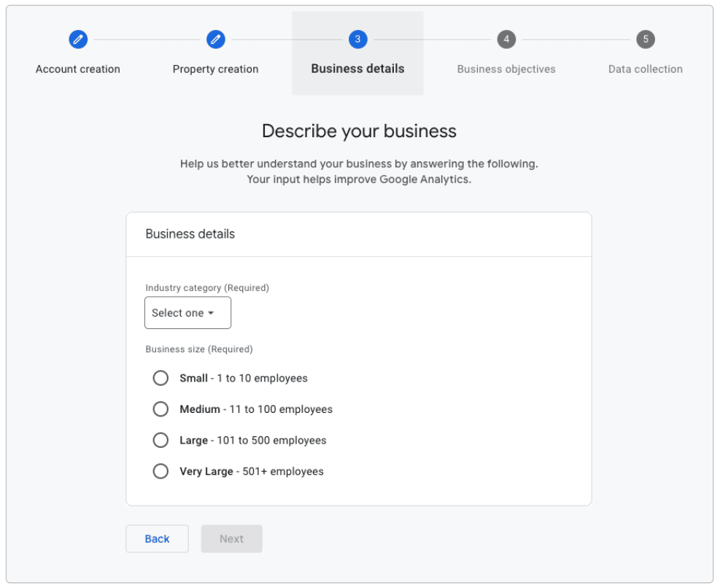Click the Account creation pencil edit icon
The width and height of the screenshot is (720, 588).
[78, 39]
